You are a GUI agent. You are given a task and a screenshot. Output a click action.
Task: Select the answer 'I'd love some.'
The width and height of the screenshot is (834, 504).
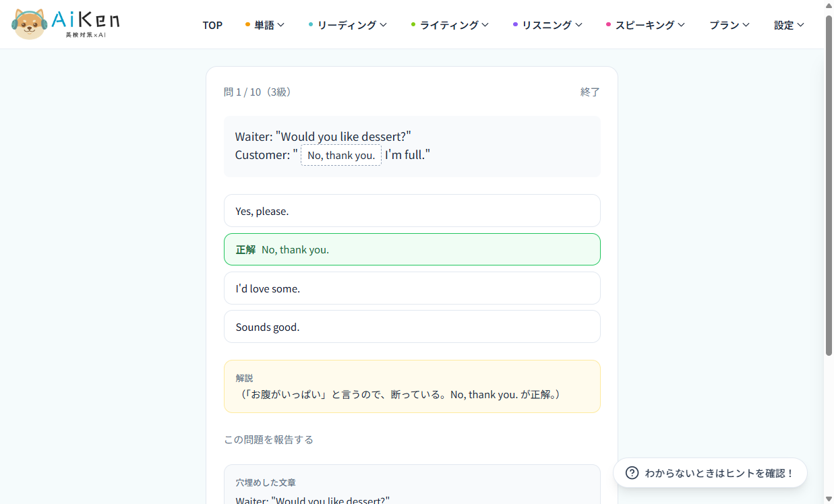click(412, 288)
